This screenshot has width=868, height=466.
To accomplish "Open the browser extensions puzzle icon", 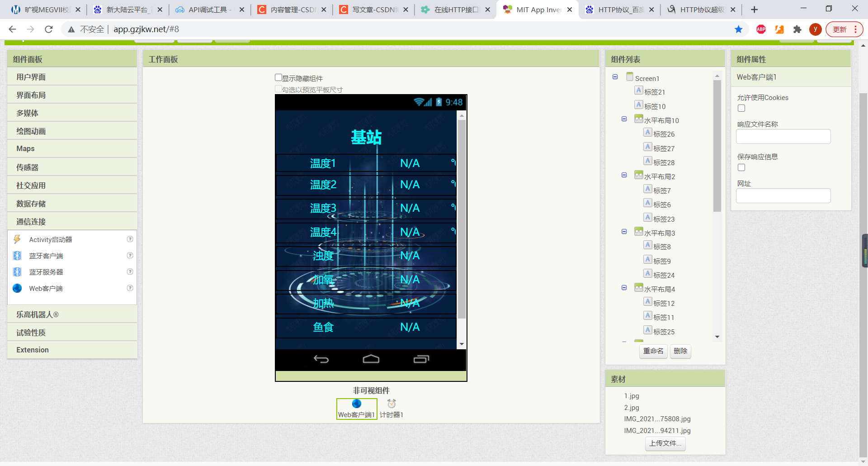I will coord(797,29).
